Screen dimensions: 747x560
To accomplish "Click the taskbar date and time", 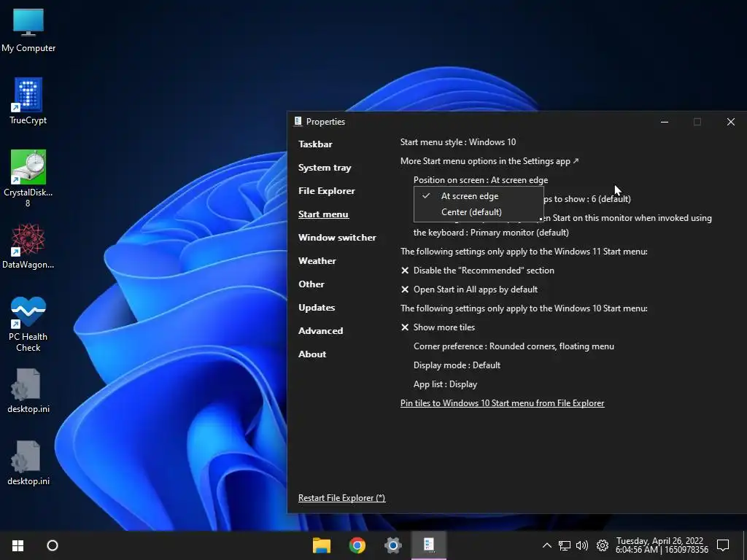I will tap(661, 545).
